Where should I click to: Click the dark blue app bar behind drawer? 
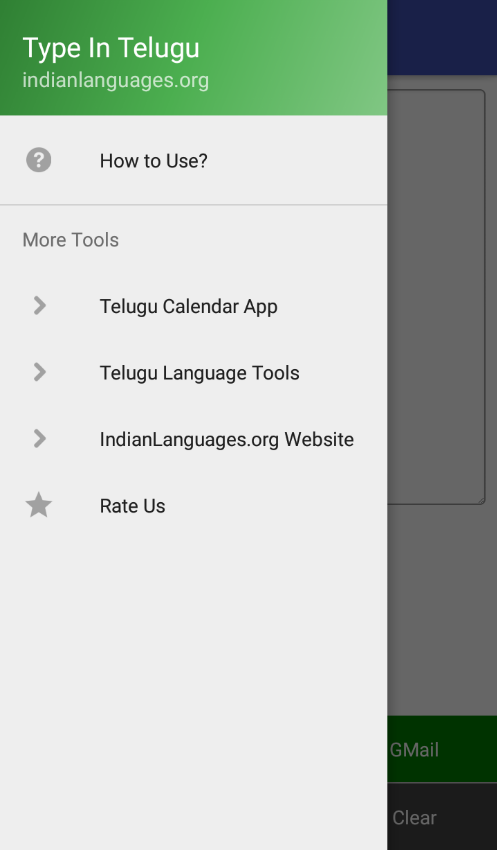pos(442,37)
